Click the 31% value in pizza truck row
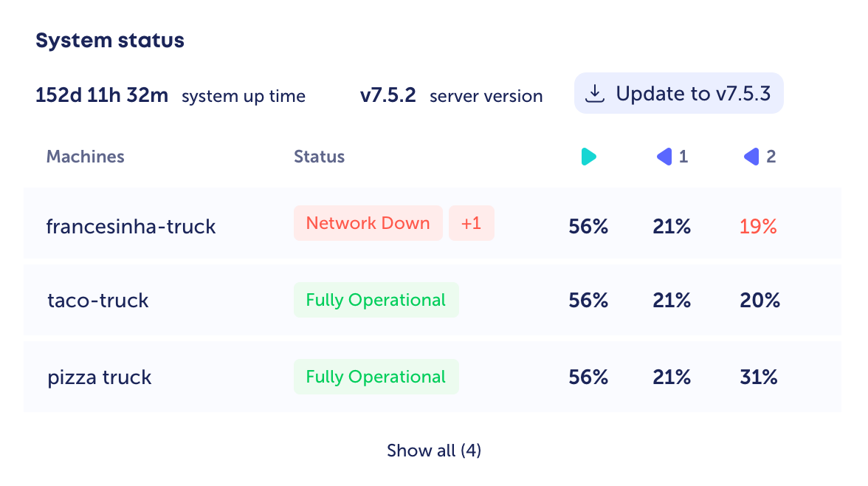868x486 pixels. 759,377
